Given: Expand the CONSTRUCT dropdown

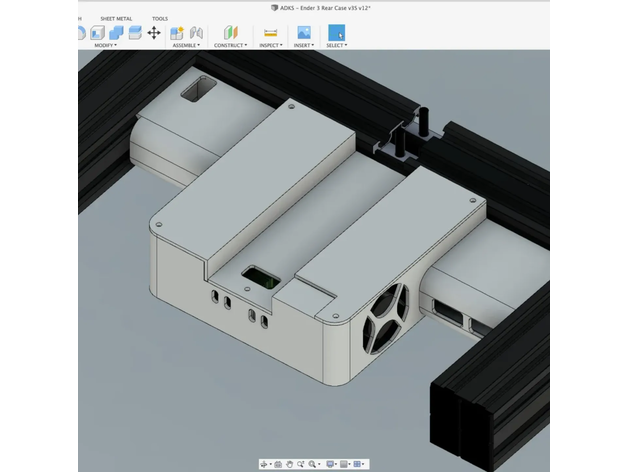Looking at the screenshot, I should [229, 45].
